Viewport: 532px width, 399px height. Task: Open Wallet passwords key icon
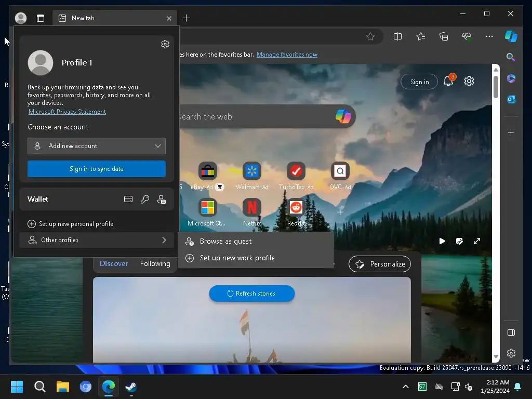(145, 199)
